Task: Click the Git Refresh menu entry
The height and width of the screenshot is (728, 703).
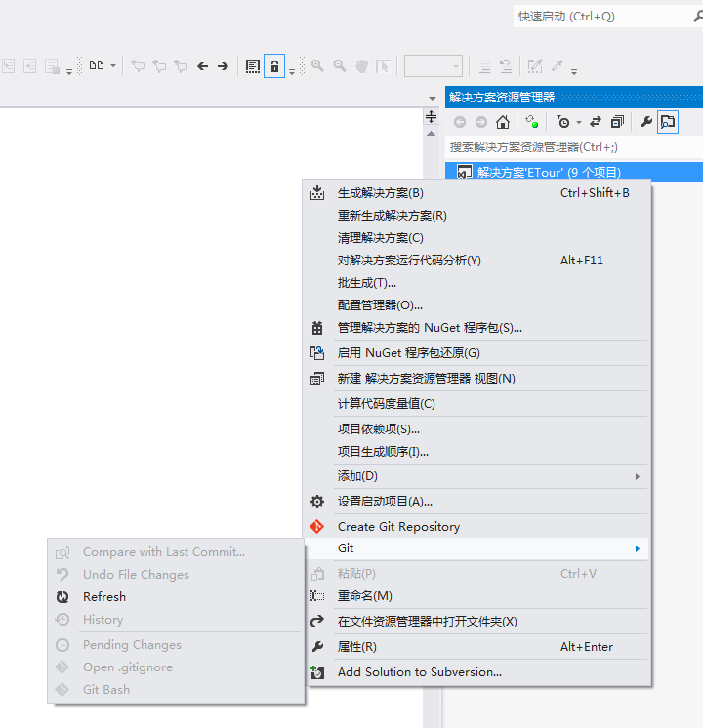Action: coord(104,597)
